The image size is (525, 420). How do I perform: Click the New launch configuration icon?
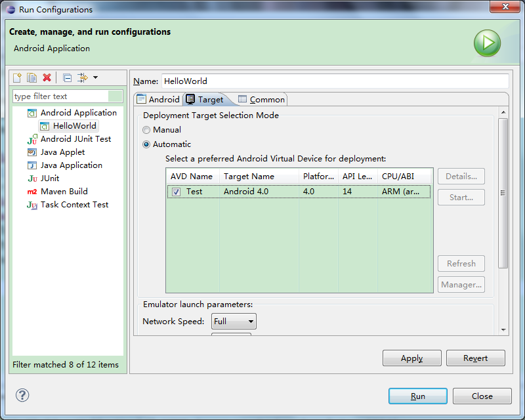click(18, 77)
